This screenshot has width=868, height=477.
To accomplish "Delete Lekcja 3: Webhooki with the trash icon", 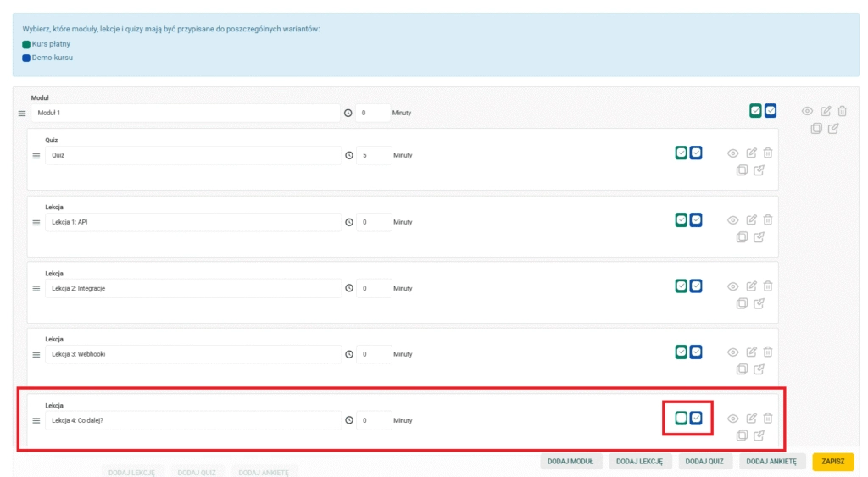I will [768, 352].
